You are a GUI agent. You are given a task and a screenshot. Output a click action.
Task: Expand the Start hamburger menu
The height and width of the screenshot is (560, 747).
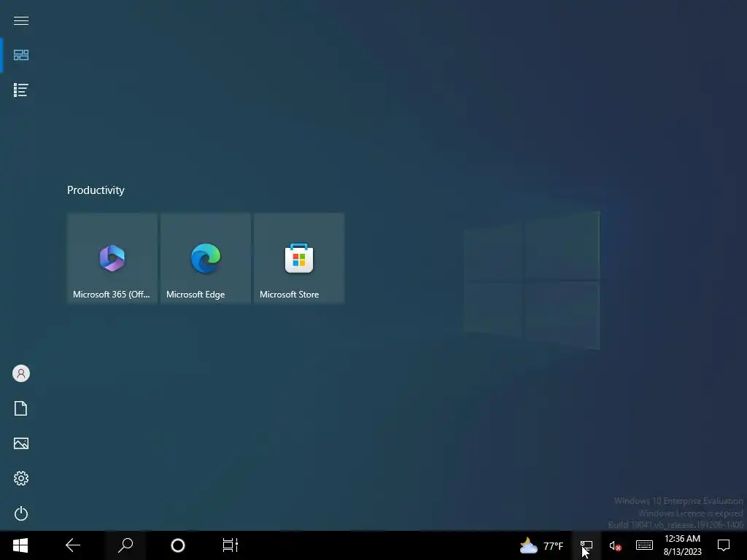tap(21, 20)
